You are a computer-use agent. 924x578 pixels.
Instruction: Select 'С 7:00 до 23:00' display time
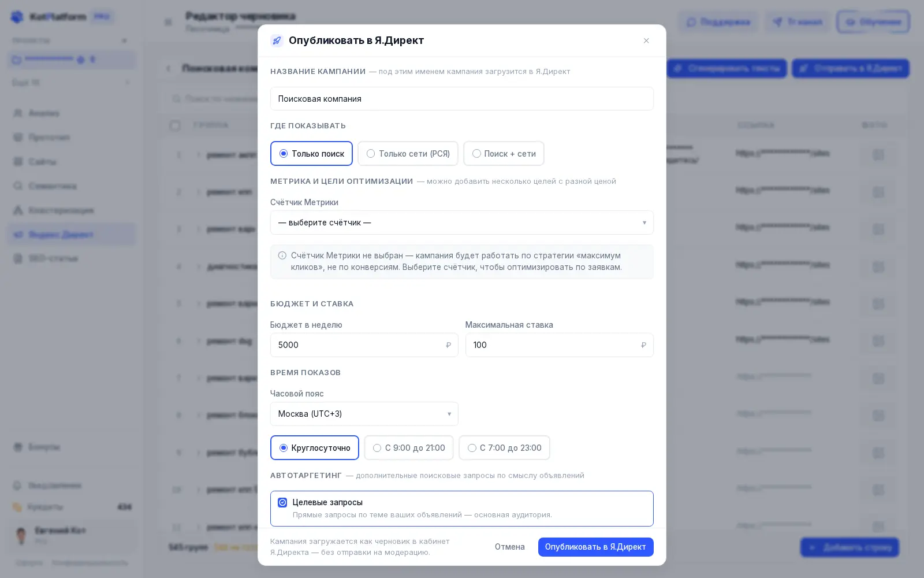tap(504, 448)
